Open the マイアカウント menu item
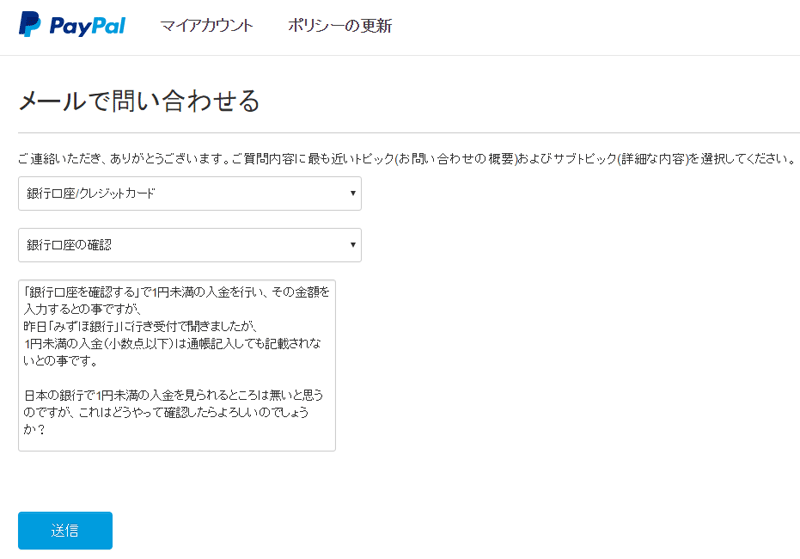800x559 pixels. click(x=207, y=26)
